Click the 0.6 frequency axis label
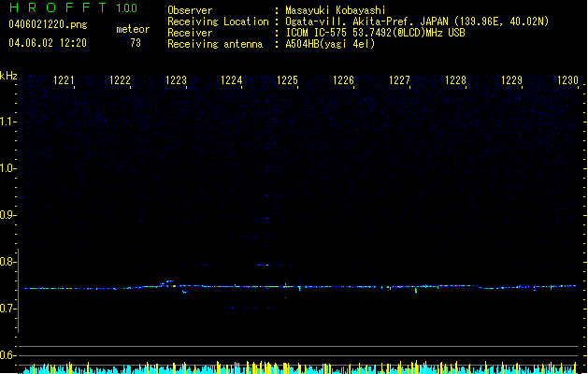This screenshot has height=374, width=588. pos(8,355)
